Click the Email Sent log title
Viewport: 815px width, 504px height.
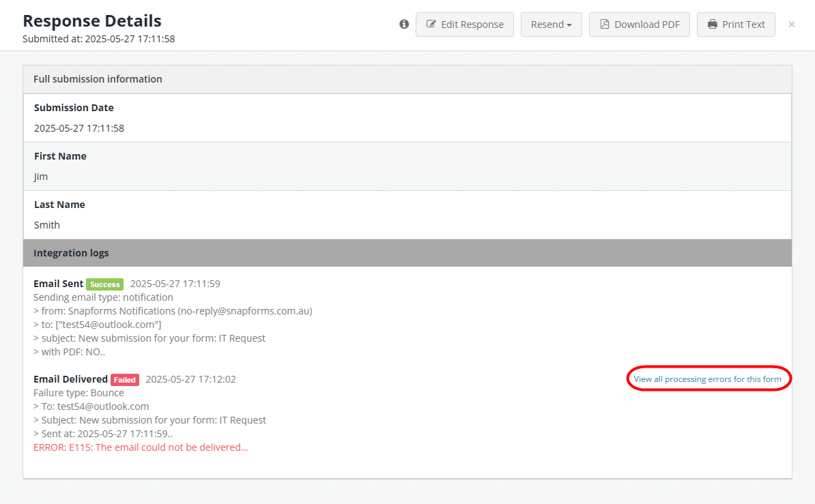pyautogui.click(x=58, y=284)
